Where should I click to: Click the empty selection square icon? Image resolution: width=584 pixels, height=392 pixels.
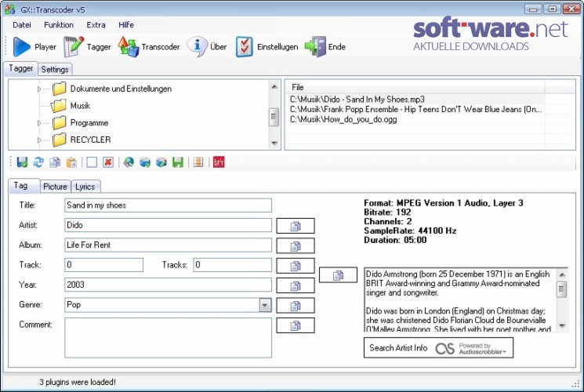pyautogui.click(x=92, y=162)
